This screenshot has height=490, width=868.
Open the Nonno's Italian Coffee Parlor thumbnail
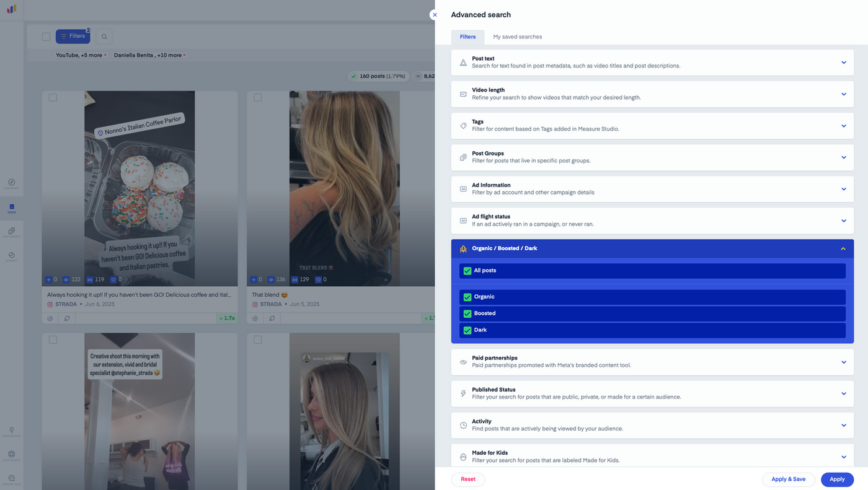(139, 188)
